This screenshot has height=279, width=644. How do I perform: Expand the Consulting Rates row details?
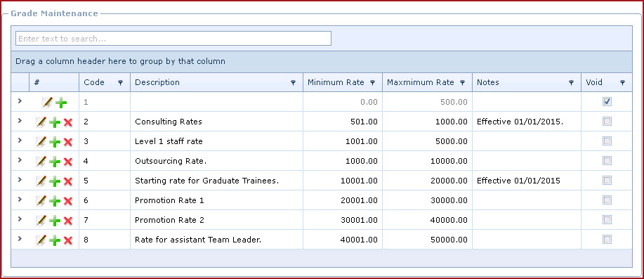[x=20, y=121]
